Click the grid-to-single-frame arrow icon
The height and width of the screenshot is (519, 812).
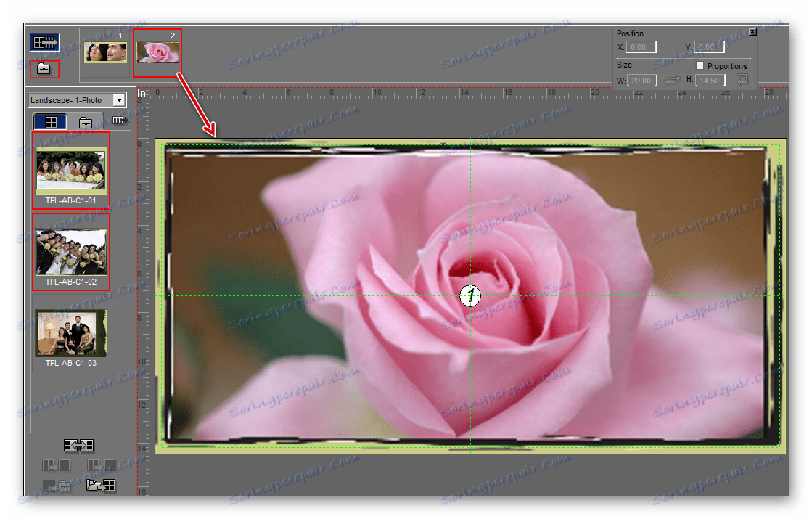pos(56,465)
